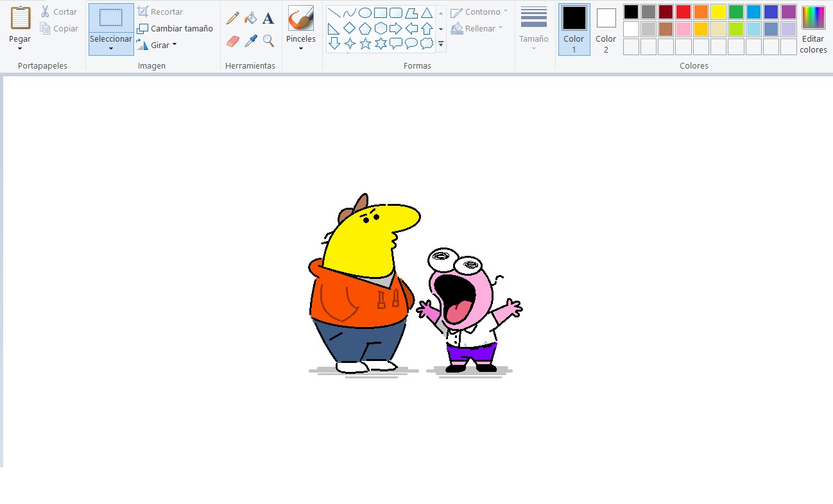The height and width of the screenshot is (504, 833).
Task: Activate the Magnifier tool
Action: (268, 41)
